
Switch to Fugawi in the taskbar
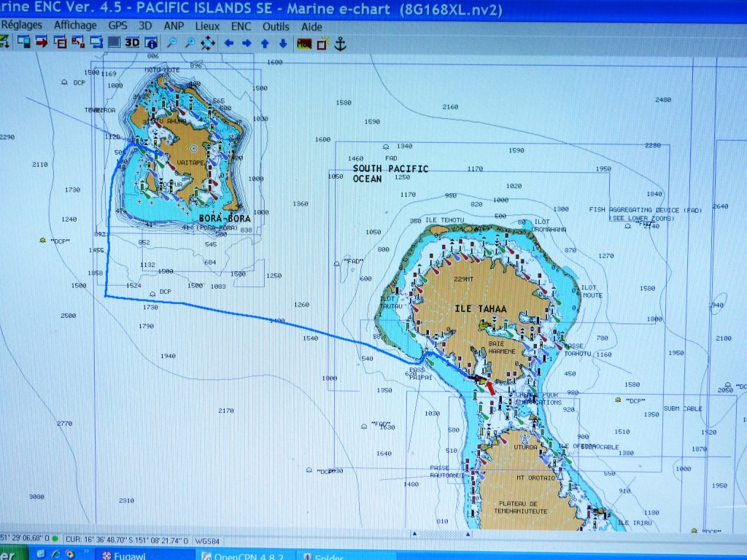click(145, 555)
